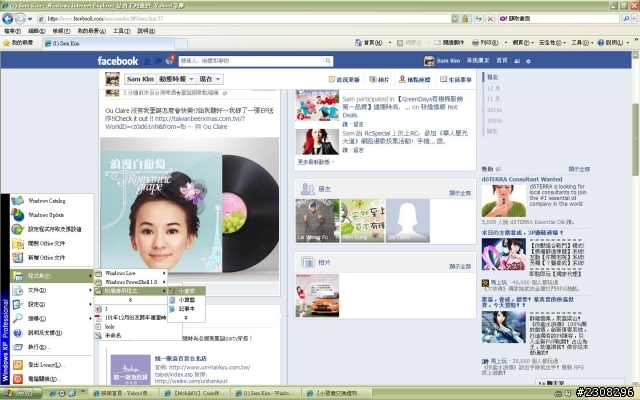The height and width of the screenshot is (400, 640).
Task: Click Sam Kim name in blue header
Action: [448, 61]
